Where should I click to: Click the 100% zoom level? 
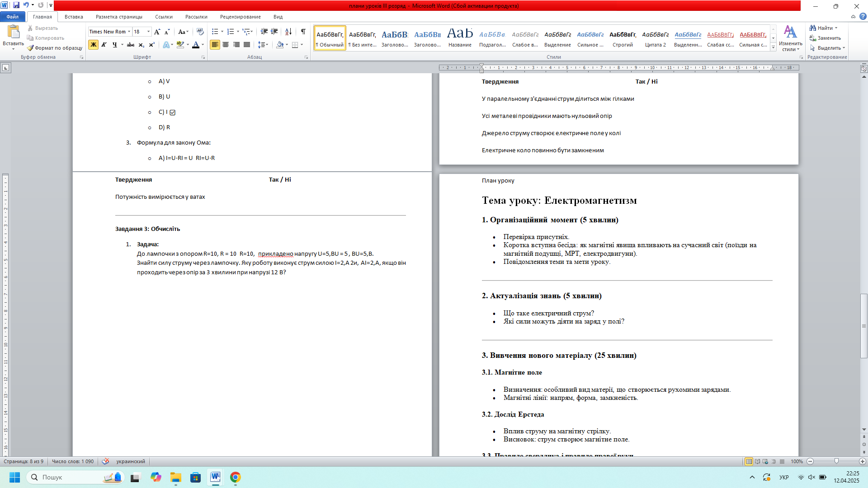[797, 461]
